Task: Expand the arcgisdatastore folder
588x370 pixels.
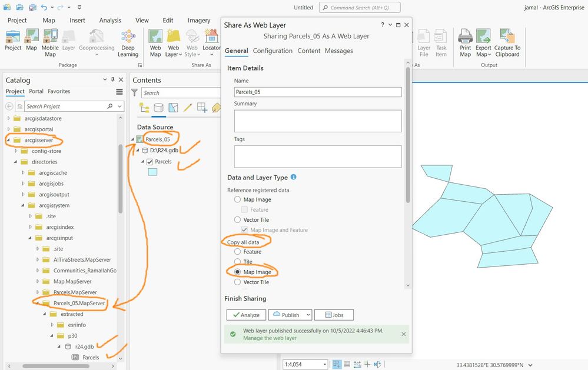Action: tap(9, 118)
